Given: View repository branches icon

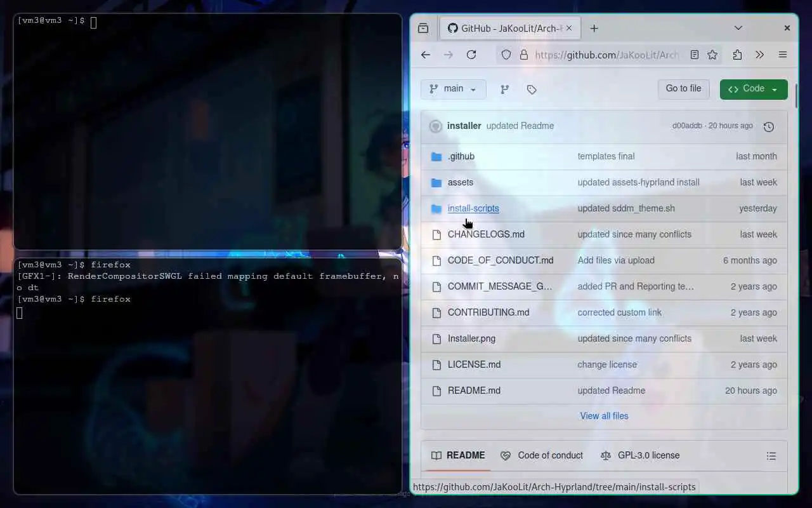Looking at the screenshot, I should click(x=505, y=90).
